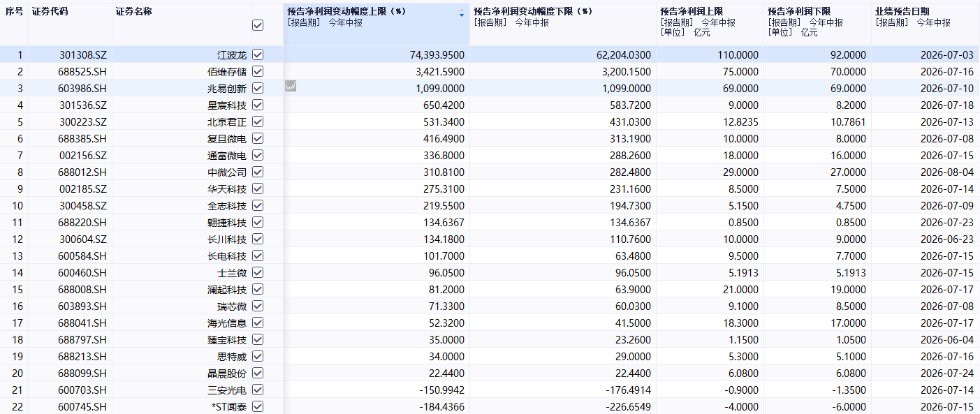Uncheck the checkbox for 佰维存储
Image resolution: width=980 pixels, height=414 pixels.
click(258, 71)
